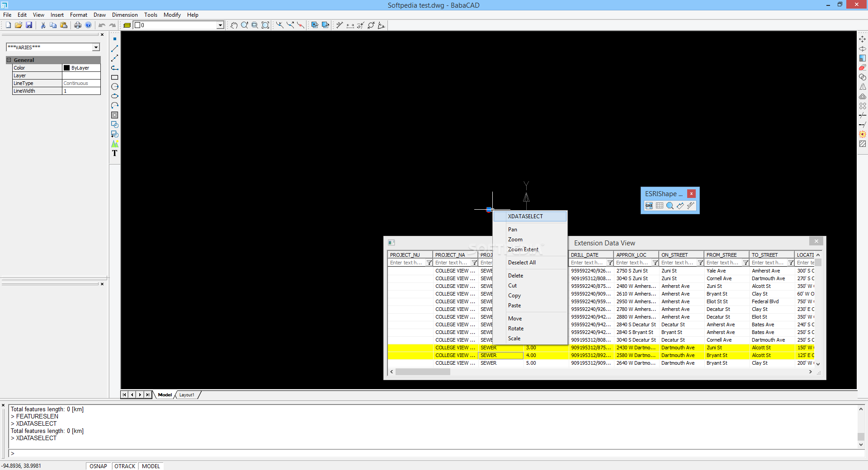Open the ***VARIES*** selection dropdown

tap(96, 47)
